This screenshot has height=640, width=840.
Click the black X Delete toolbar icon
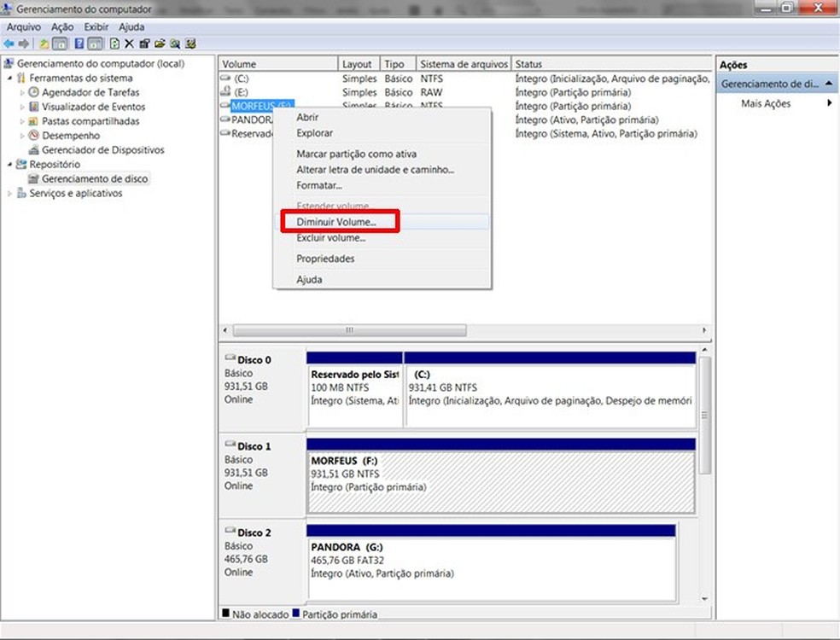click(x=129, y=44)
